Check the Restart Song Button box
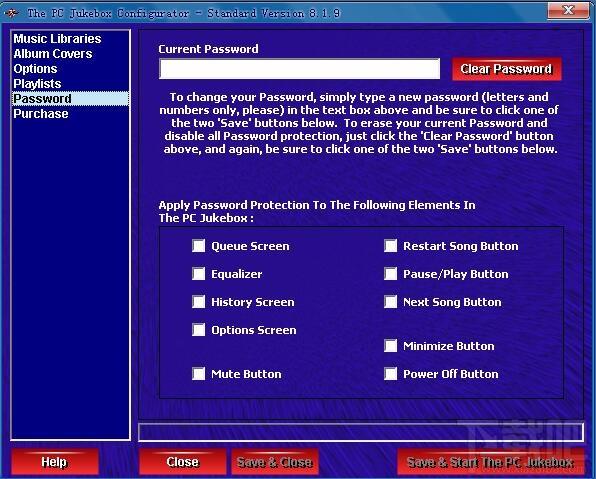 (390, 246)
